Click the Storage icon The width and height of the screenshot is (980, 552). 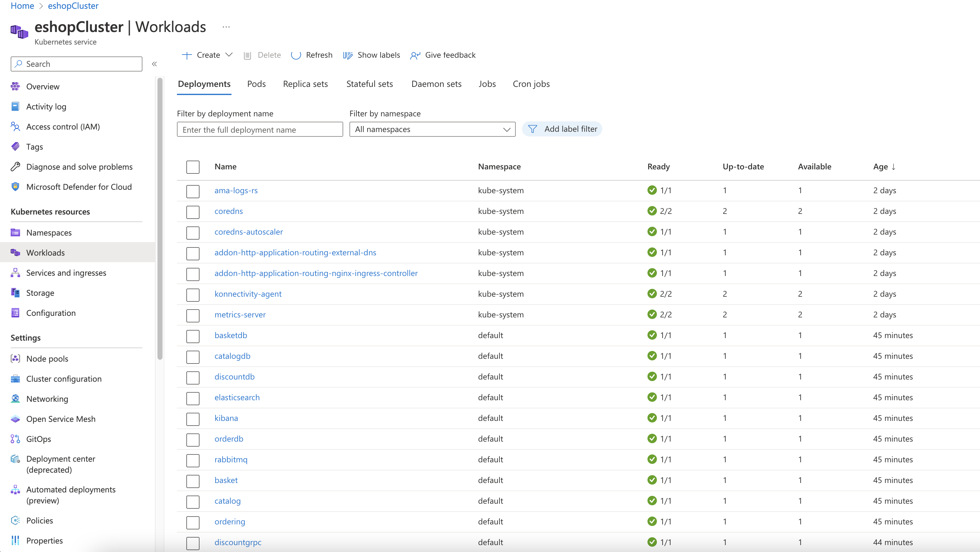pyautogui.click(x=15, y=293)
